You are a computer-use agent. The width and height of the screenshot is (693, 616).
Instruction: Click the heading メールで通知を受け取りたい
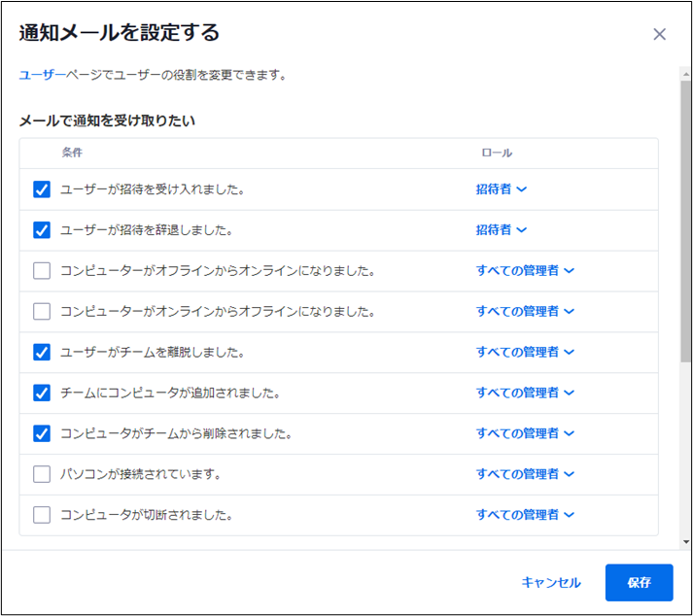(107, 120)
